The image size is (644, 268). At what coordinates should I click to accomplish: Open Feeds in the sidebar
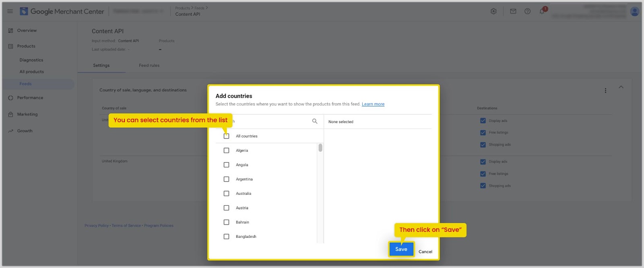click(x=25, y=84)
